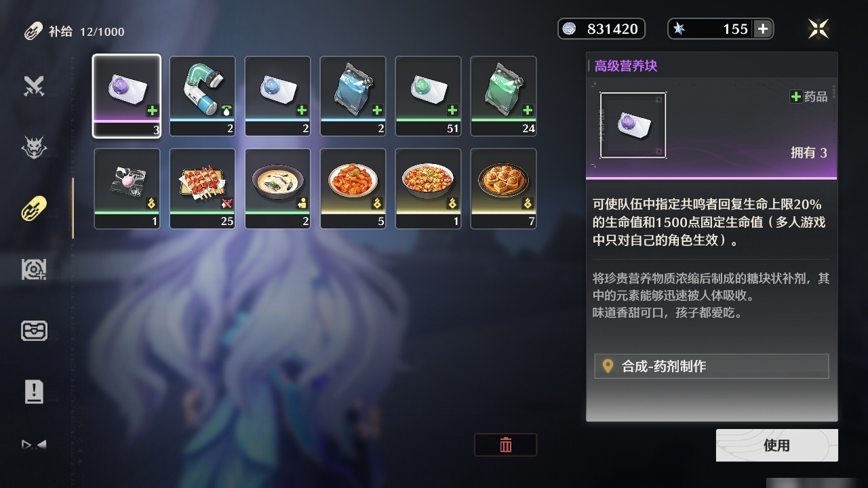
Task: Close the inventory with the X icon
Action: pos(818,28)
